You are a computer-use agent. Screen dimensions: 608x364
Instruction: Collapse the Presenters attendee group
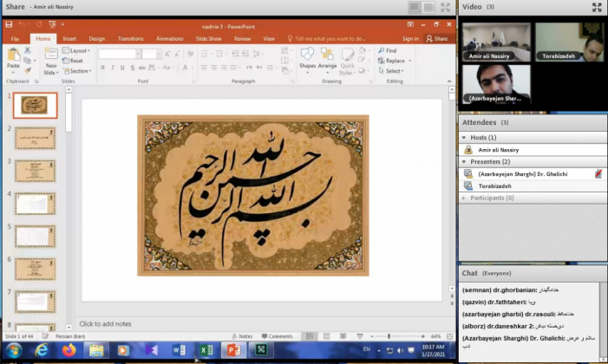click(463, 161)
